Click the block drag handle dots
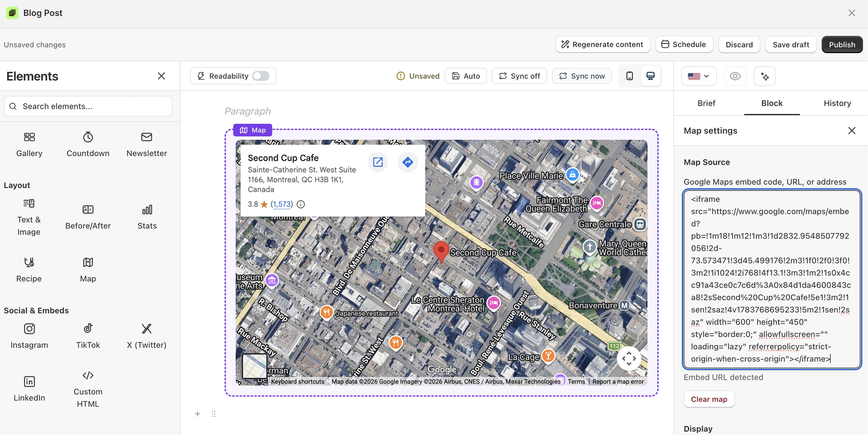This screenshot has width=868, height=435. tap(213, 414)
